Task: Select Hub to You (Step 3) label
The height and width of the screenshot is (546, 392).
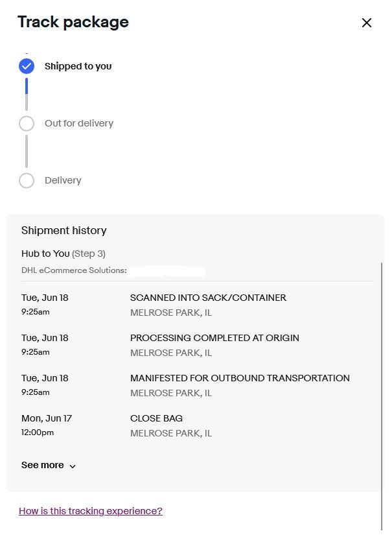Action: pos(63,254)
